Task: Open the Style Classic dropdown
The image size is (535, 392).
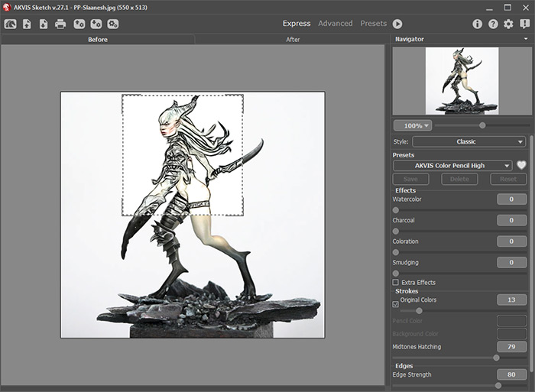Action: tap(469, 141)
